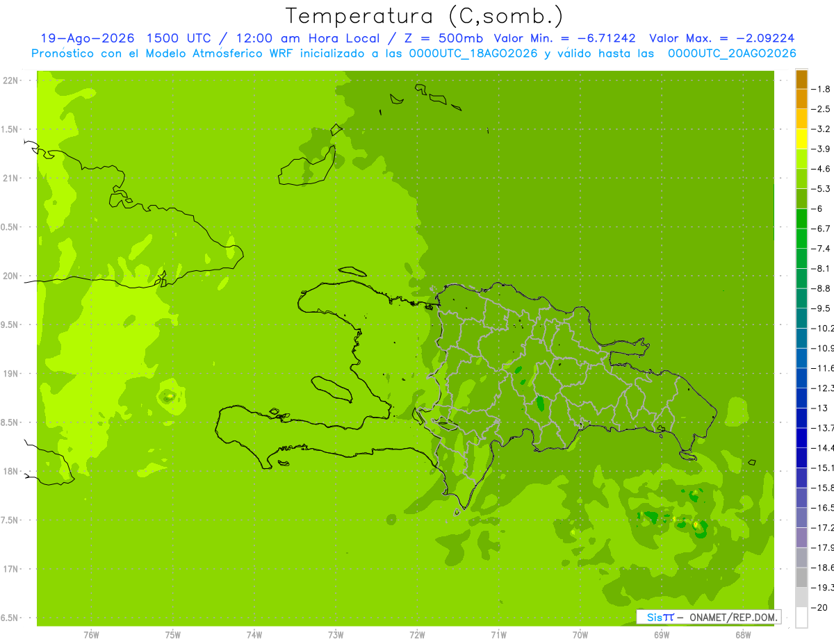Click the "70W" longitude axis label
The height and width of the screenshot is (644, 834).
click(580, 635)
